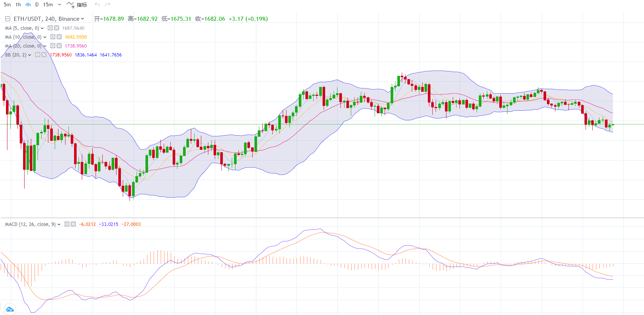Click MACD signal value -27.0003
The image size is (644, 315).
pyautogui.click(x=131, y=224)
